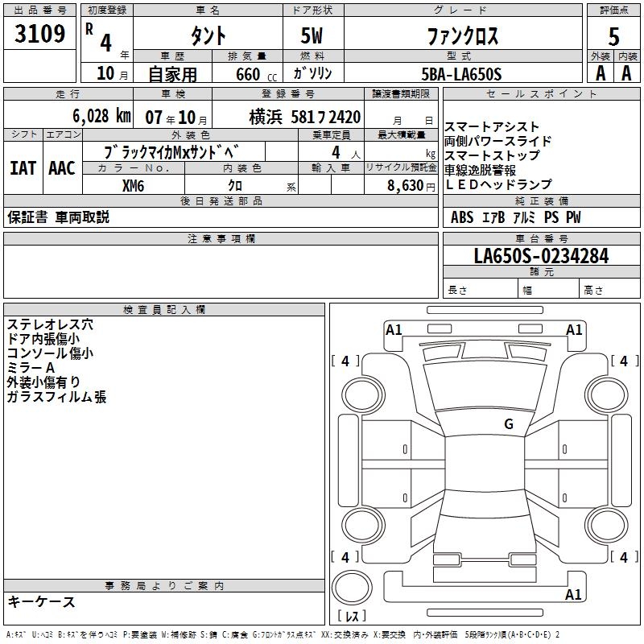
Task: Click the chassis number LA650S-0234284
Action: tap(541, 256)
